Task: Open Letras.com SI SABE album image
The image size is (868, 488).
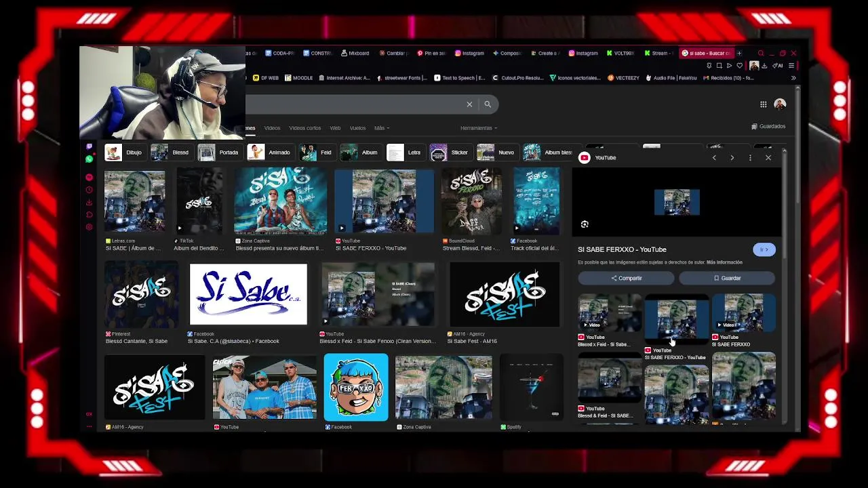Action: pos(134,201)
